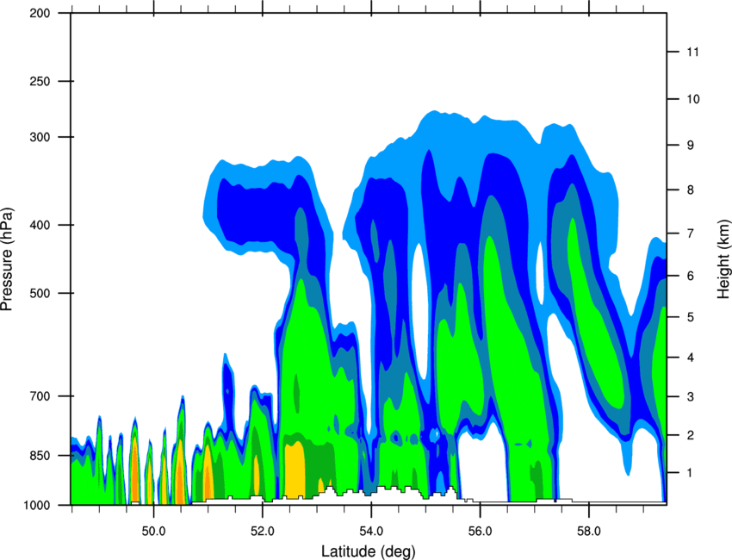Click the 700 pressure axis label
The height and width of the screenshot is (560, 732).
pyautogui.click(x=40, y=395)
